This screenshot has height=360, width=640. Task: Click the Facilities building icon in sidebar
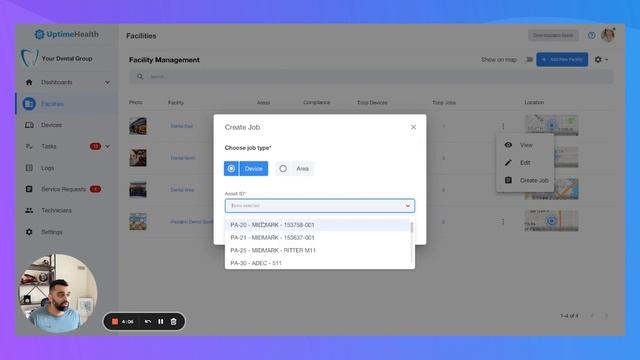coord(29,104)
